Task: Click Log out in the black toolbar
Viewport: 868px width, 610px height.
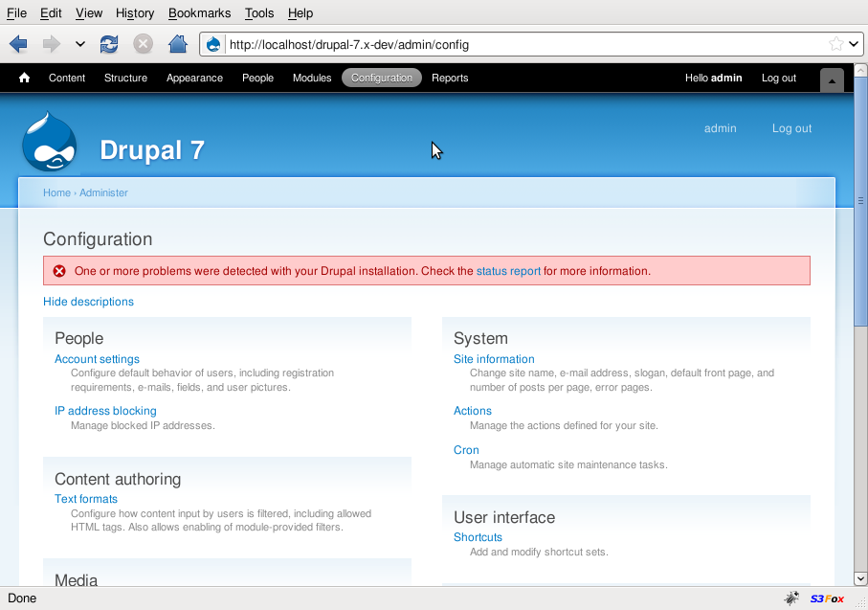Action: pos(778,79)
